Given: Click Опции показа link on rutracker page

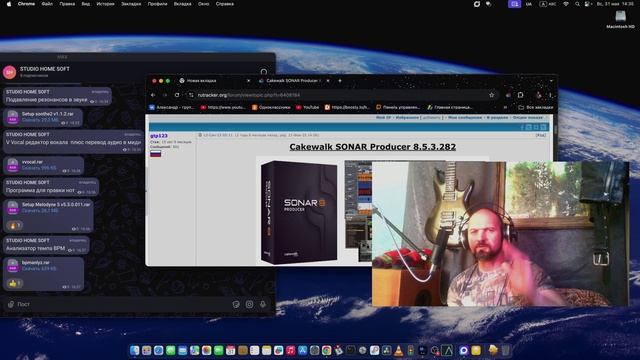Looking at the screenshot, I should coord(528,118).
